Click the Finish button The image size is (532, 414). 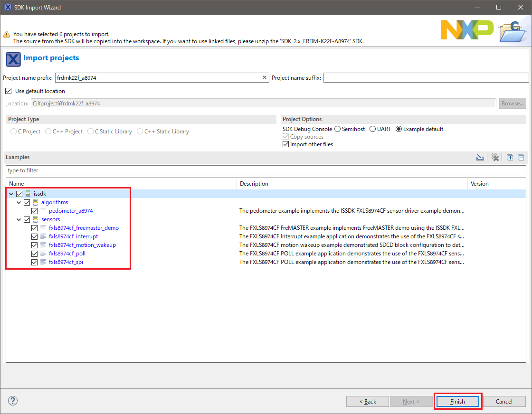[458, 402]
